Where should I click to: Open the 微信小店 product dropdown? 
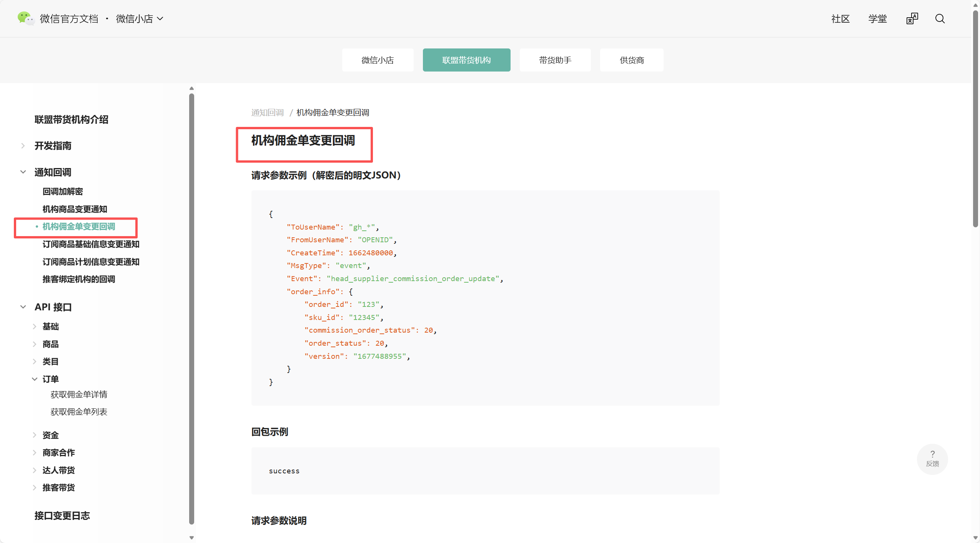coord(140,18)
